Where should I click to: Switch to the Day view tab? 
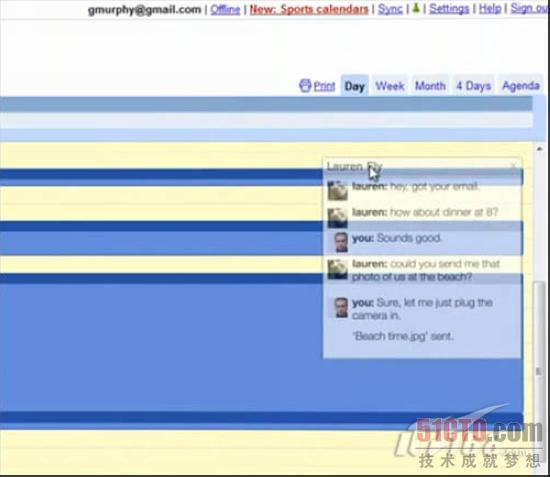coord(355,86)
